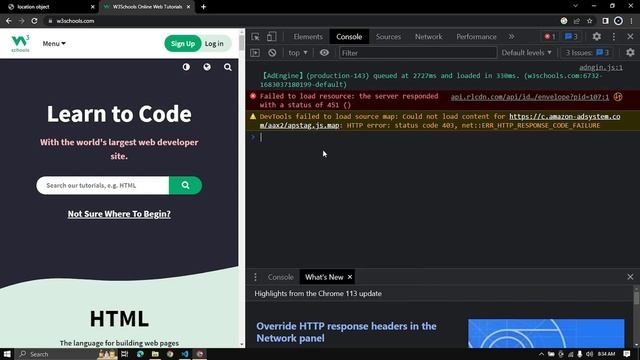The height and width of the screenshot is (360, 640).
Task: Open Override HTTP response headers article
Action: [346, 332]
